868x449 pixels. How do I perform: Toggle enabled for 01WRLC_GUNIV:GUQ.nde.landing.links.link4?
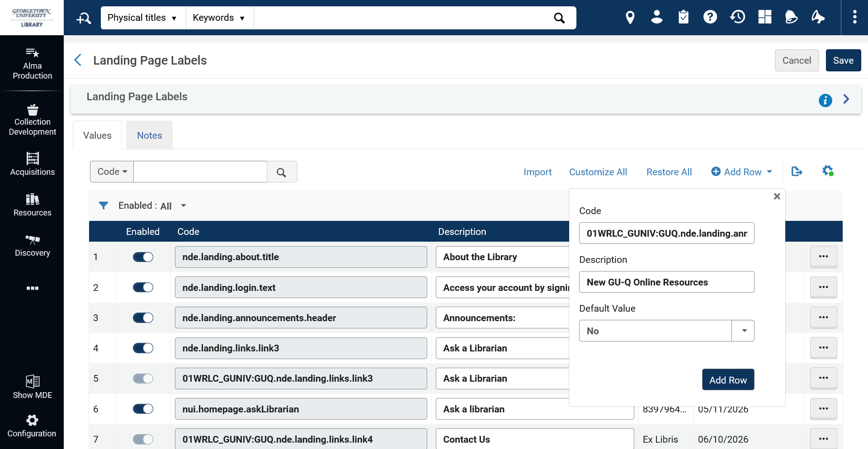[x=143, y=439]
